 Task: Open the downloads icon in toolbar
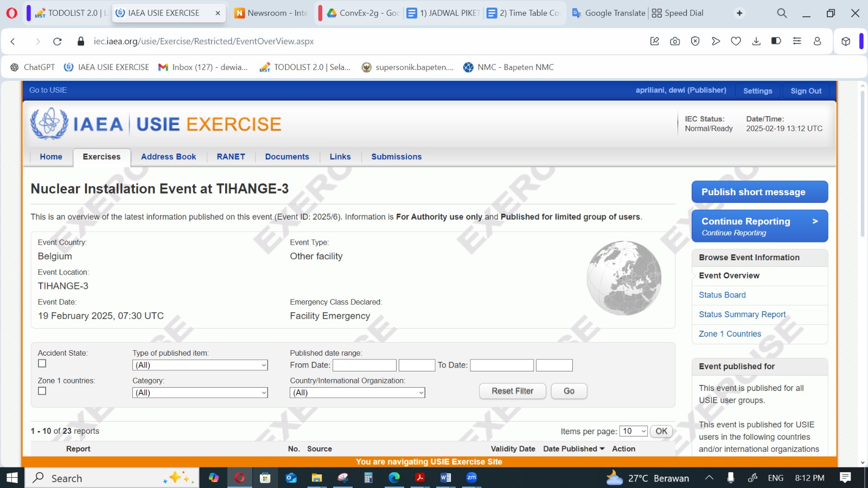pyautogui.click(x=756, y=41)
